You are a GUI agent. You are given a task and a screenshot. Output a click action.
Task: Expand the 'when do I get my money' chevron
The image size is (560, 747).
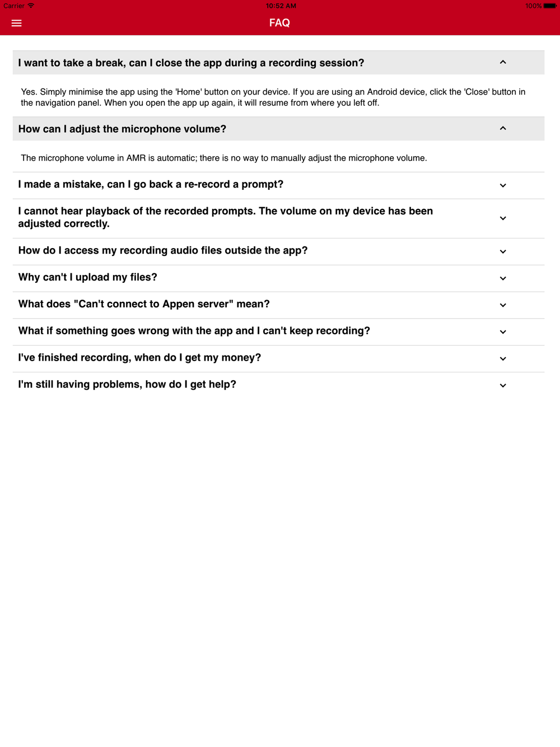click(x=503, y=359)
